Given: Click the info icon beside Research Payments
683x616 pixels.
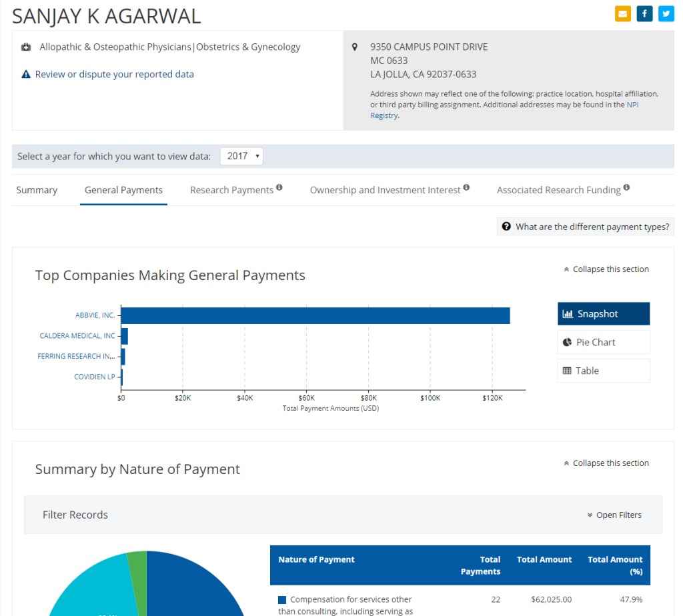Looking at the screenshot, I should coord(279,186).
